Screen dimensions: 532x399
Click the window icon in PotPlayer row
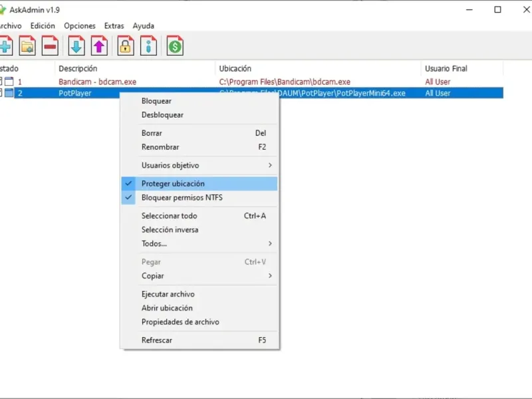(9, 93)
